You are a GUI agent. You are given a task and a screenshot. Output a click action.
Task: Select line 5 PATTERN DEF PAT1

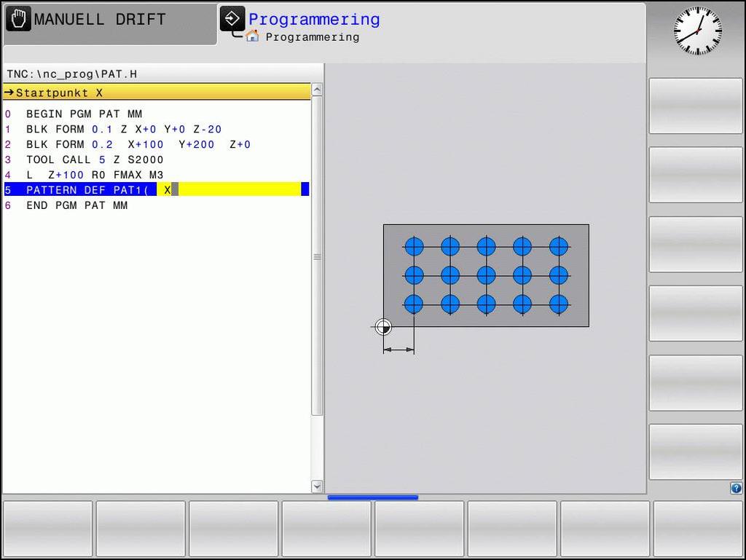click(x=157, y=189)
